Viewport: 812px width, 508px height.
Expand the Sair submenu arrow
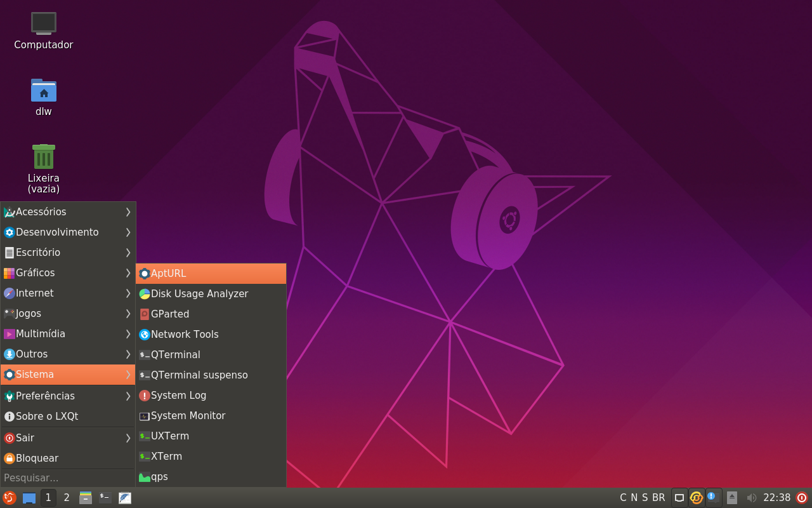128,438
